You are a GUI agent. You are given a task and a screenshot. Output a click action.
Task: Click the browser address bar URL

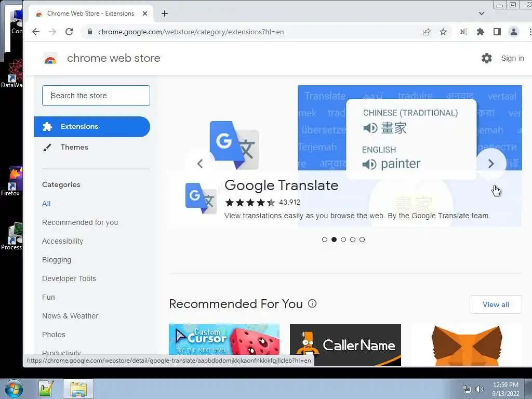point(191,32)
